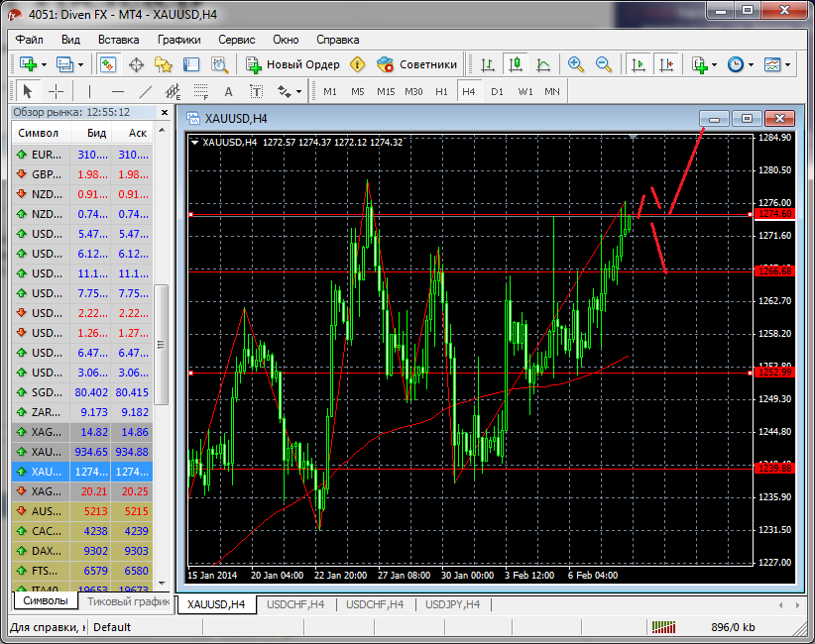Toggle the Terminal panel icon

[191, 64]
